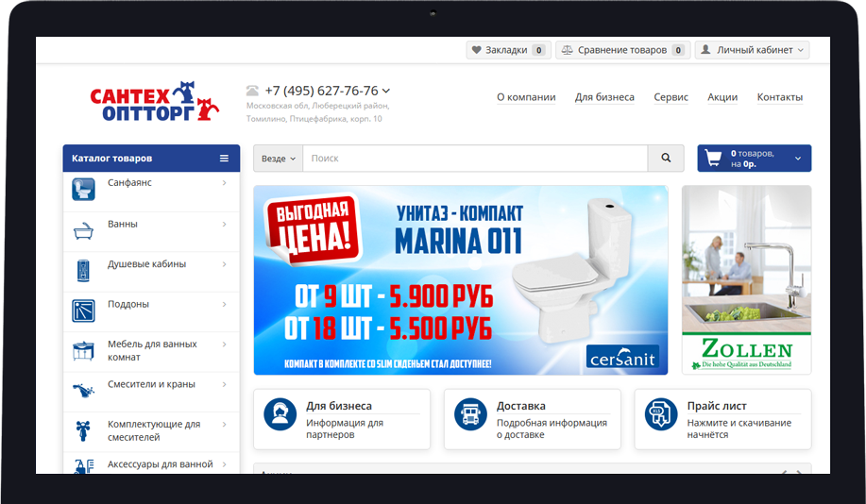
Task: Click the Смесители и краны faucet icon
Action: click(x=83, y=391)
